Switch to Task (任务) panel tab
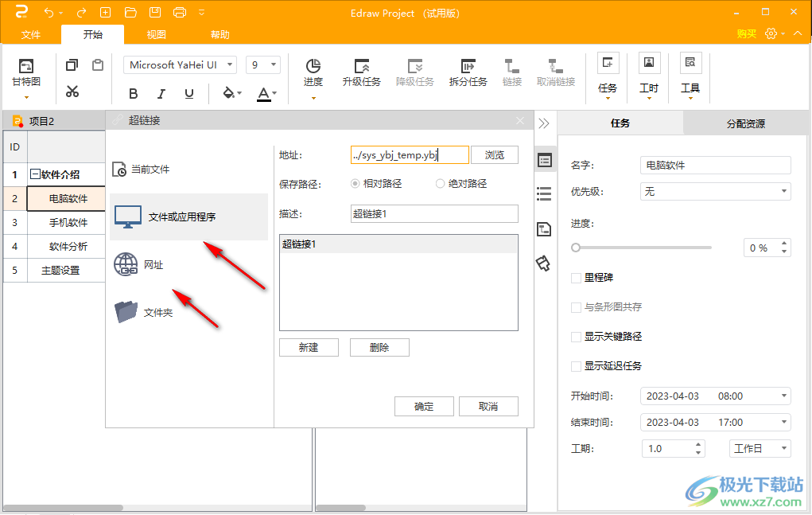 click(620, 123)
